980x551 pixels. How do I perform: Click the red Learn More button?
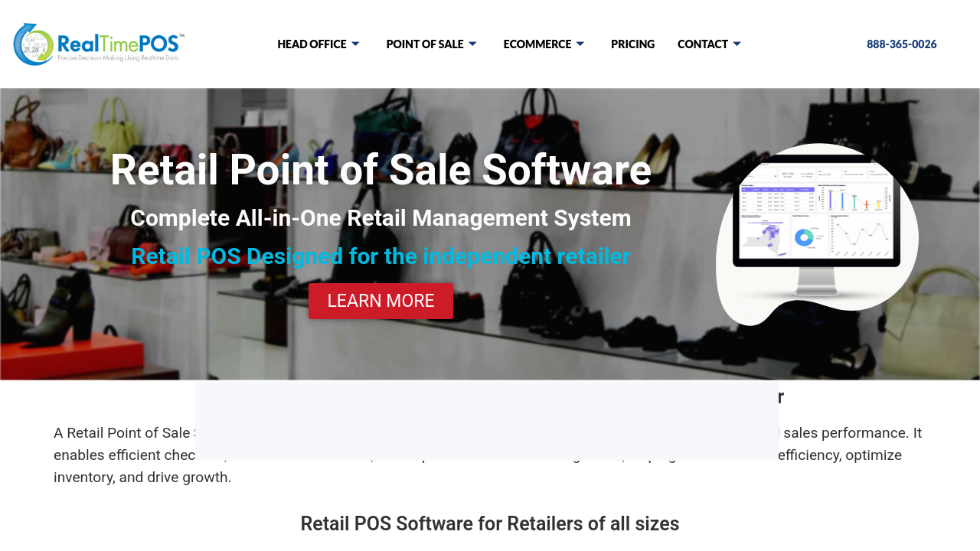pyautogui.click(x=381, y=301)
